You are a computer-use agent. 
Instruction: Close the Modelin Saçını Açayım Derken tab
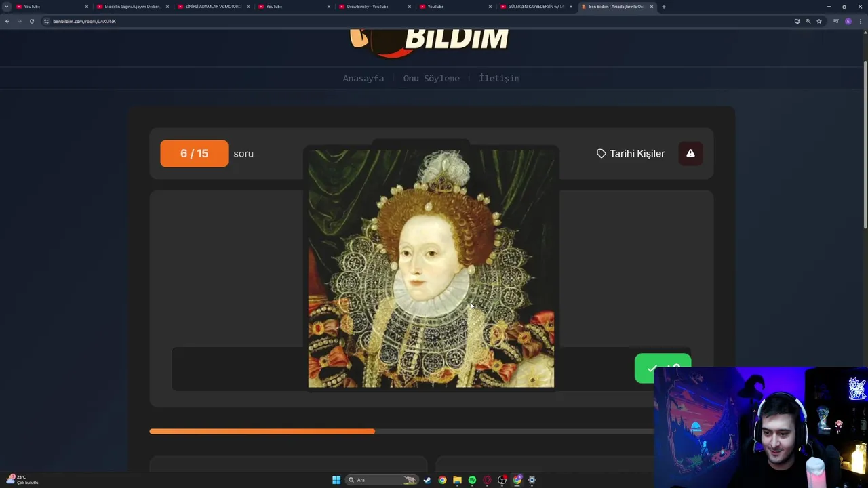pos(167,7)
